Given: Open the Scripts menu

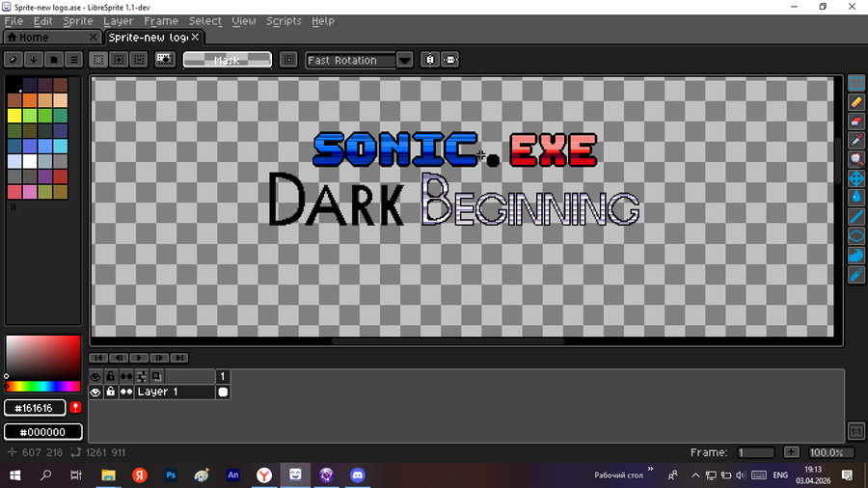Looking at the screenshot, I should (284, 21).
